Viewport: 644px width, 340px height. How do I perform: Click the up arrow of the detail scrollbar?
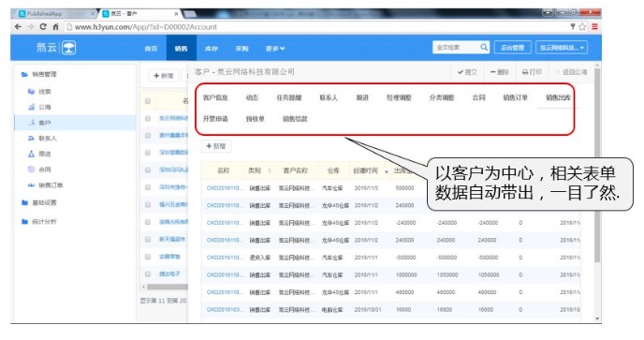(x=597, y=66)
